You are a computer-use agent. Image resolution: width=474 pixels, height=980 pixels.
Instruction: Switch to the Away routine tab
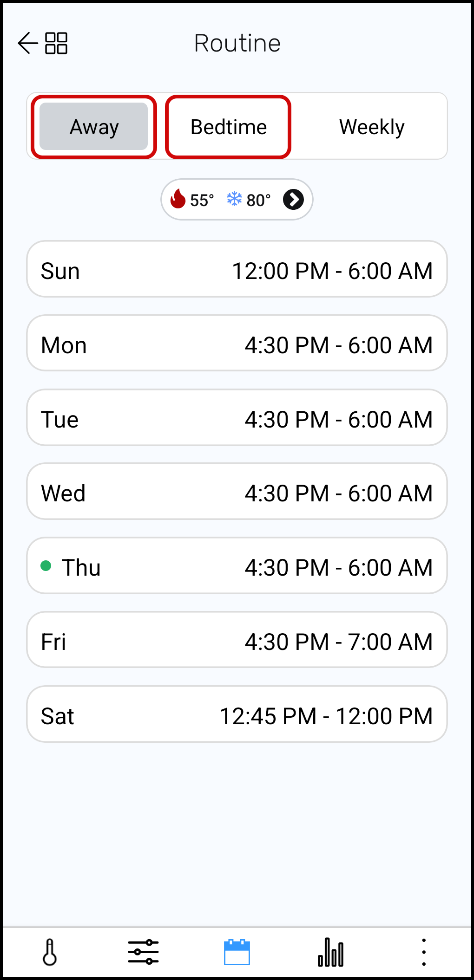94,127
